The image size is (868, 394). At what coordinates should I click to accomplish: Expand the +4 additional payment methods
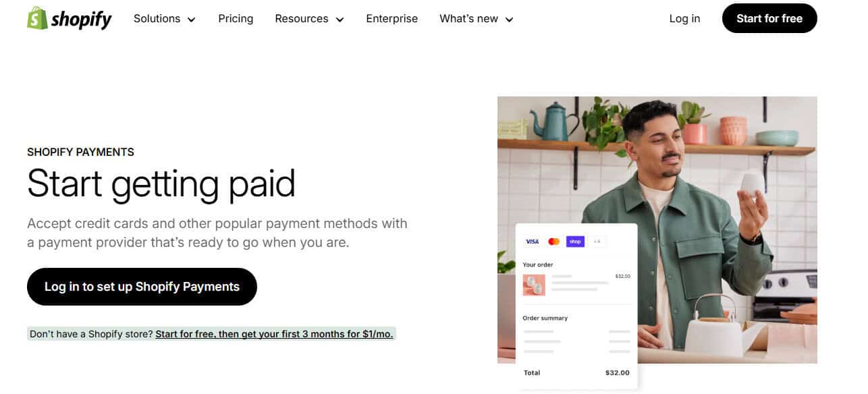tap(597, 241)
